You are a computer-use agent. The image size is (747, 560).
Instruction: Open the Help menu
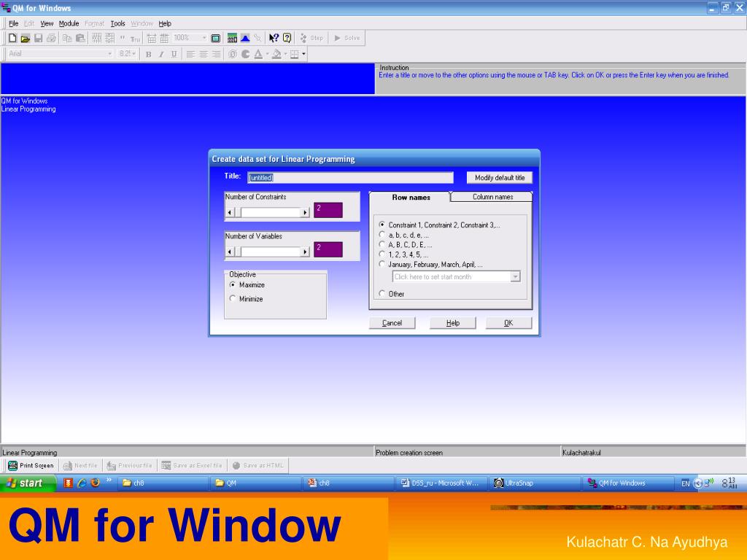pos(165,23)
